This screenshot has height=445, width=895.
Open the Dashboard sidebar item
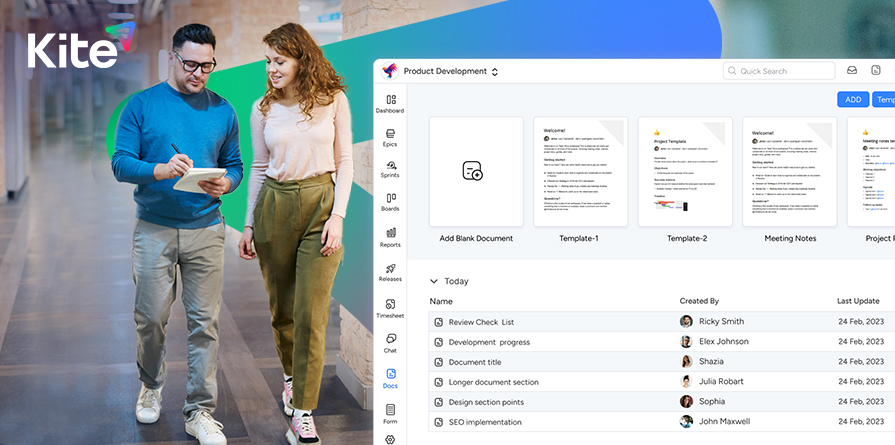point(390,104)
